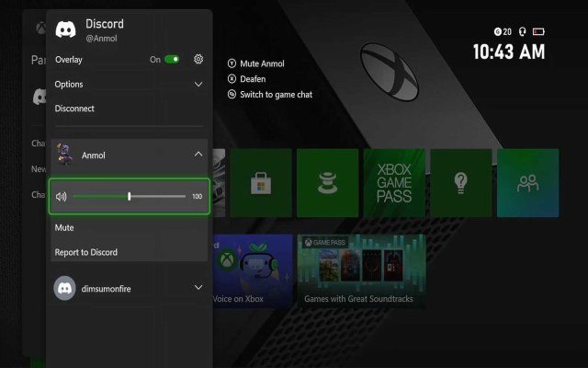The width and height of the screenshot is (588, 368).
Task: Open the lightbulb tips tile
Action: tap(461, 183)
